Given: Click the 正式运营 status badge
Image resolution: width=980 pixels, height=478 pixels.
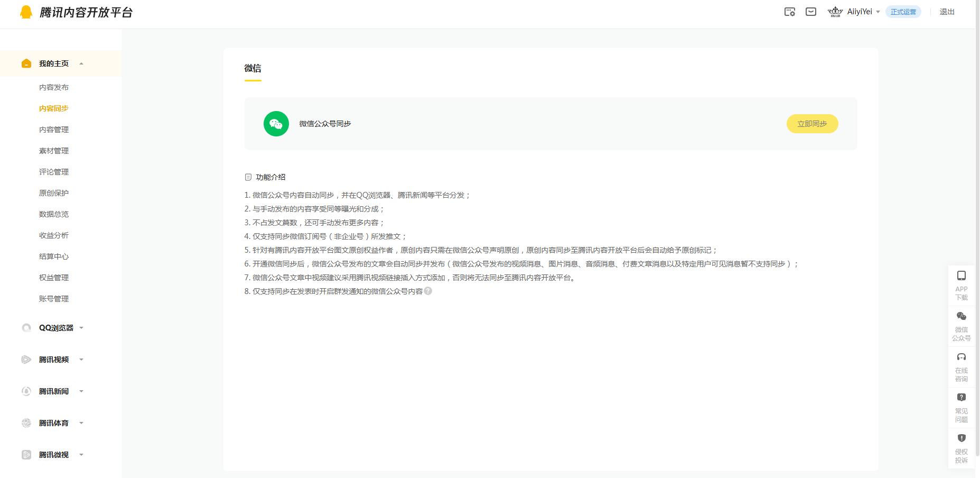Looking at the screenshot, I should (903, 12).
